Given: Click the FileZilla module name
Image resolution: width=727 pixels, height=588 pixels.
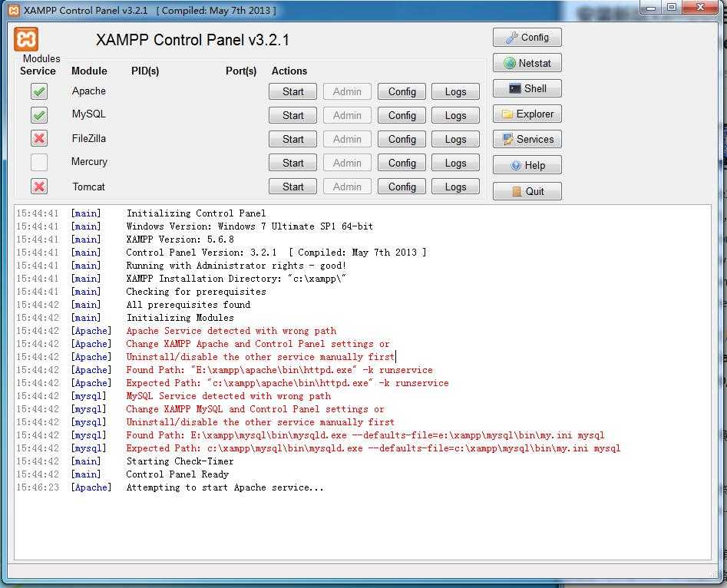Looking at the screenshot, I should click(x=88, y=139).
